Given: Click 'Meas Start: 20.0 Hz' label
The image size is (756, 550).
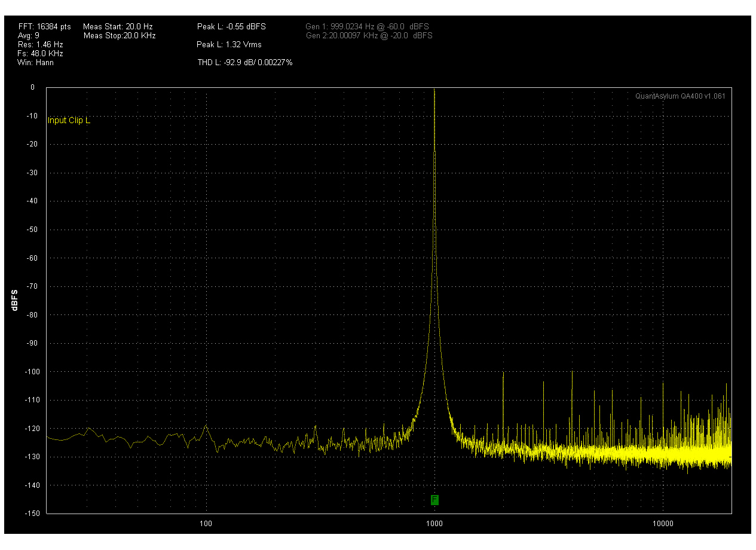Looking at the screenshot, I should tap(118, 27).
